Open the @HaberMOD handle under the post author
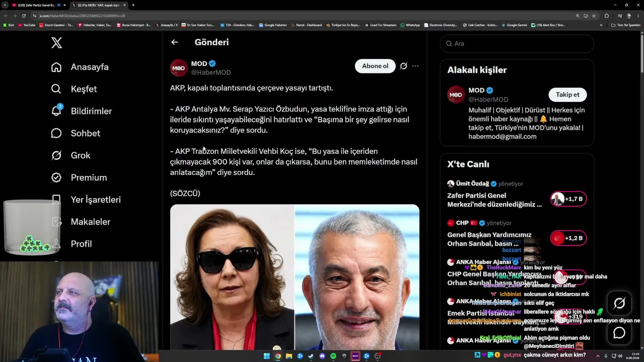The height and width of the screenshot is (362, 644). [211, 72]
